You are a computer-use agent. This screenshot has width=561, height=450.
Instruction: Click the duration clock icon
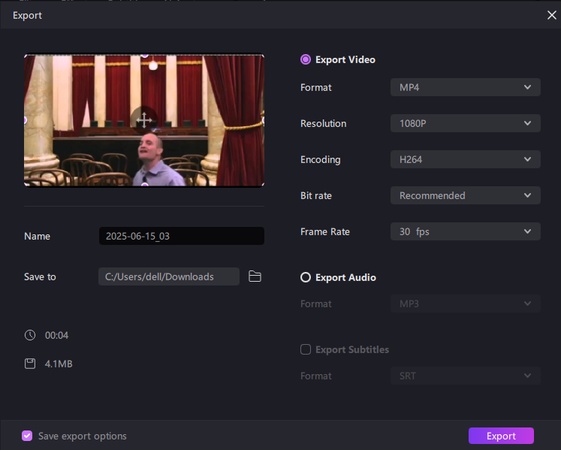tap(30, 335)
